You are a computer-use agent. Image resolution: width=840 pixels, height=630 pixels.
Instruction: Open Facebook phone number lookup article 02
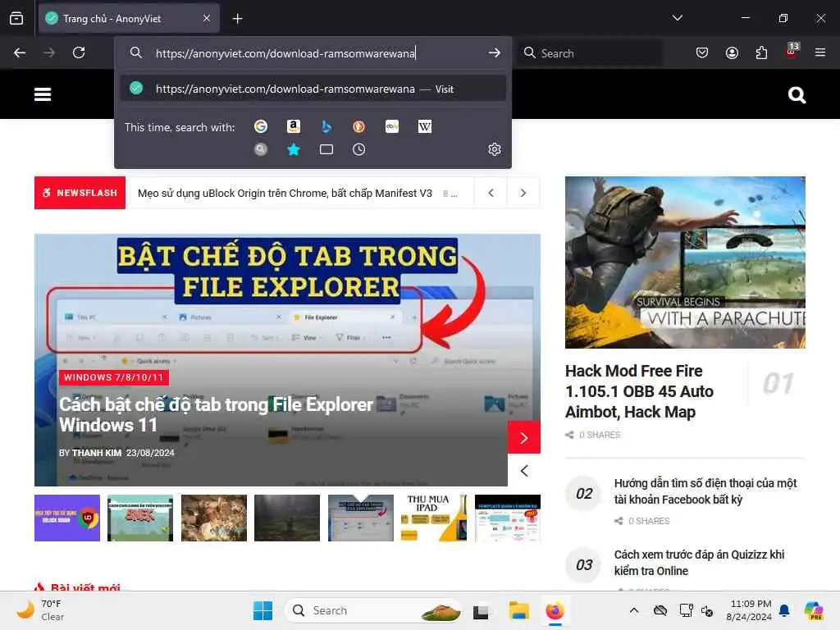[x=705, y=491]
